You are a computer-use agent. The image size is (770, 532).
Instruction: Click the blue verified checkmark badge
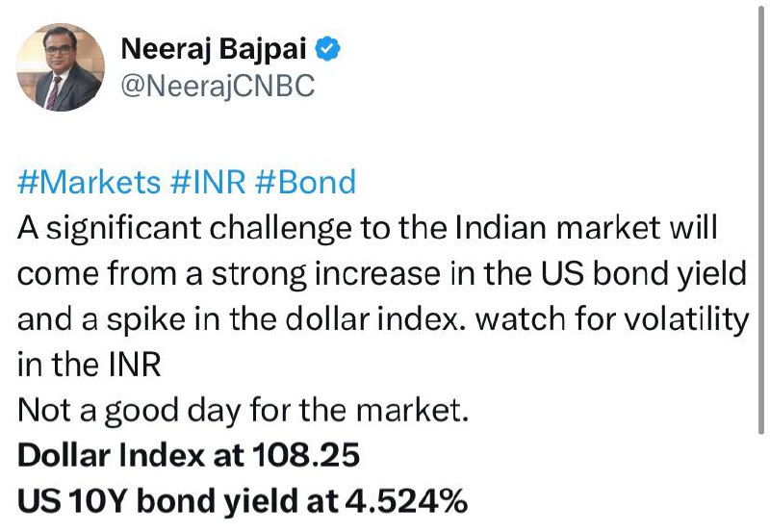(x=327, y=49)
